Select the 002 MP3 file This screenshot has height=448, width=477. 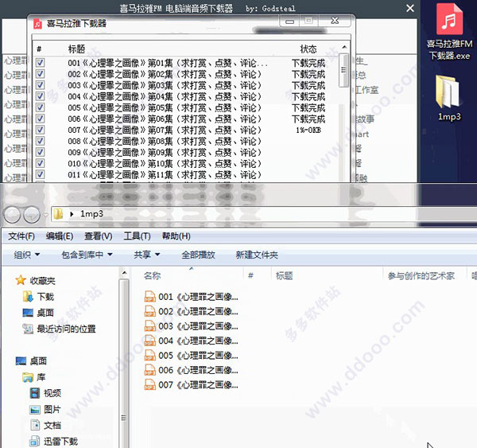click(191, 311)
